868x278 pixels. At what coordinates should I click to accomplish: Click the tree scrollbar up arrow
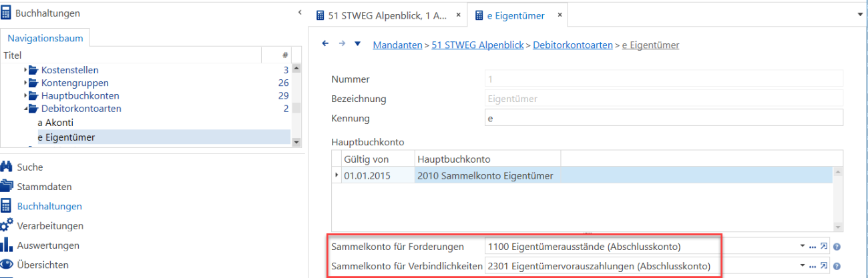coord(296,68)
